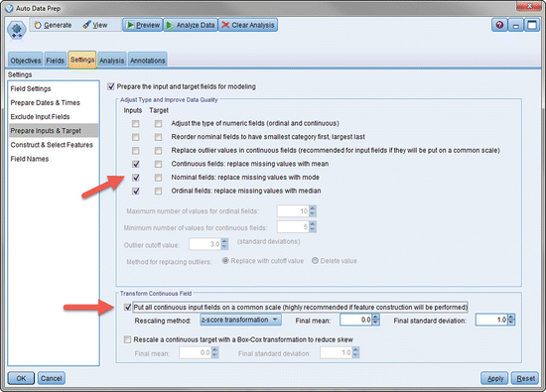Click Maximum number of values for ordinal field
This screenshot has height=392, width=546.
coord(293,211)
